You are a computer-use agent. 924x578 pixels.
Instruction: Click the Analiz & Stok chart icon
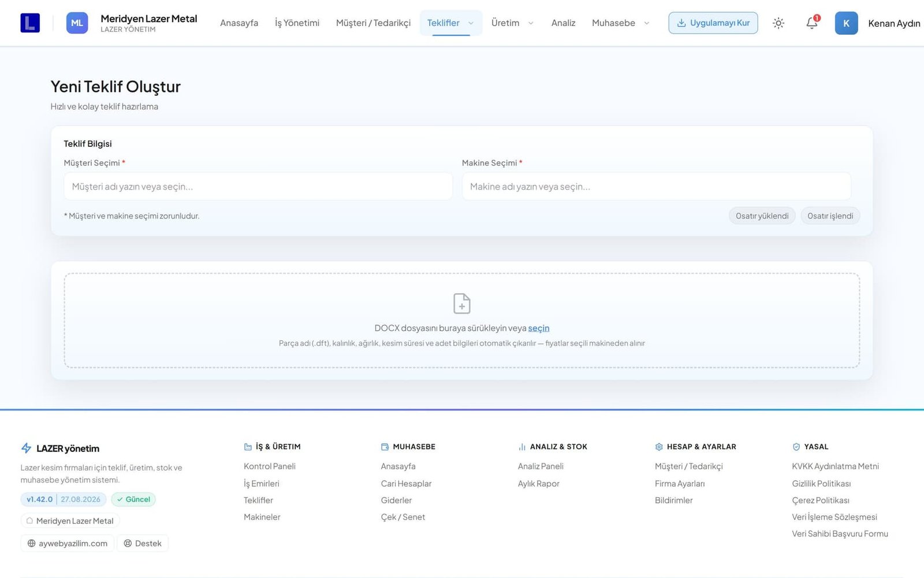pyautogui.click(x=522, y=447)
